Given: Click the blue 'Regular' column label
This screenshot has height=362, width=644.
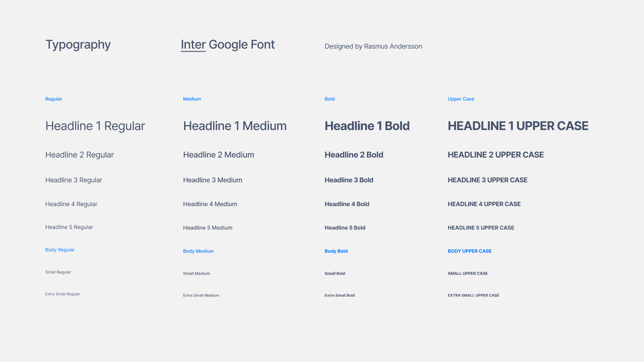Looking at the screenshot, I should (54, 99).
